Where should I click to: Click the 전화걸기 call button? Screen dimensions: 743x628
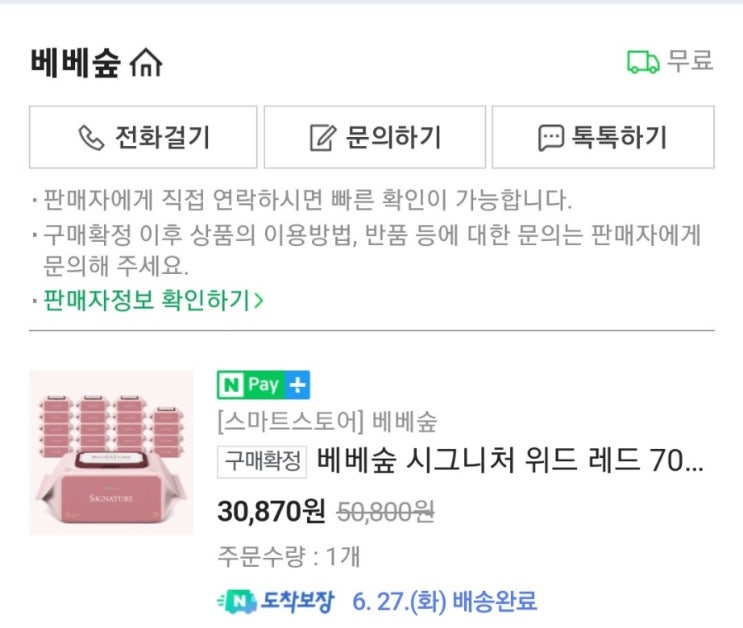(143, 137)
